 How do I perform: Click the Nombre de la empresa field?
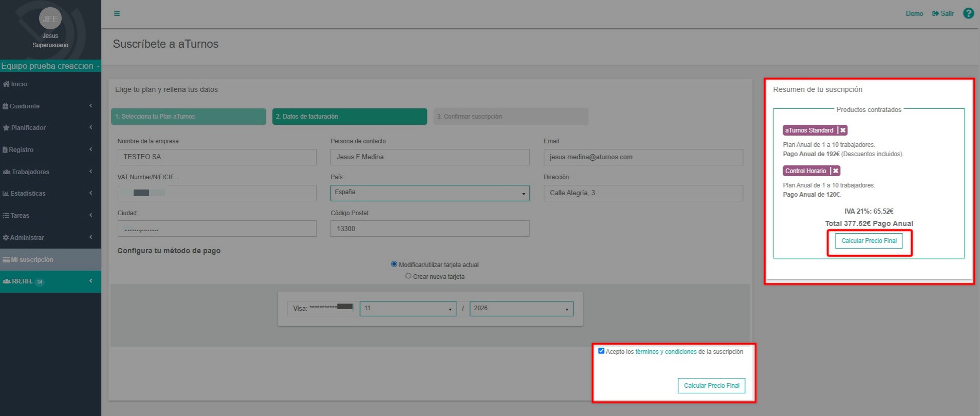point(216,157)
